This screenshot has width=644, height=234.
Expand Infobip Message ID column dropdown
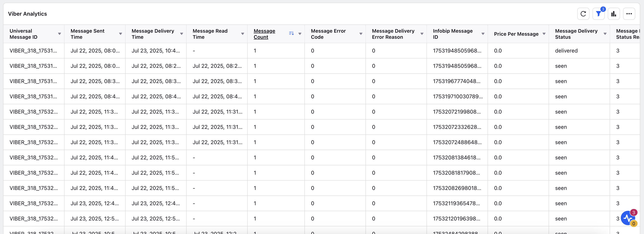point(483,34)
